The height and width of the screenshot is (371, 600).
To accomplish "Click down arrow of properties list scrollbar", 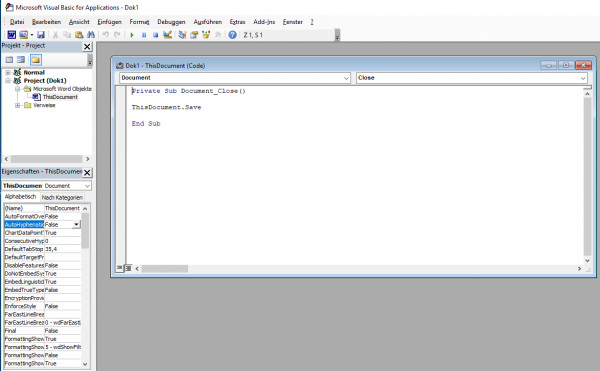I will (x=85, y=364).
